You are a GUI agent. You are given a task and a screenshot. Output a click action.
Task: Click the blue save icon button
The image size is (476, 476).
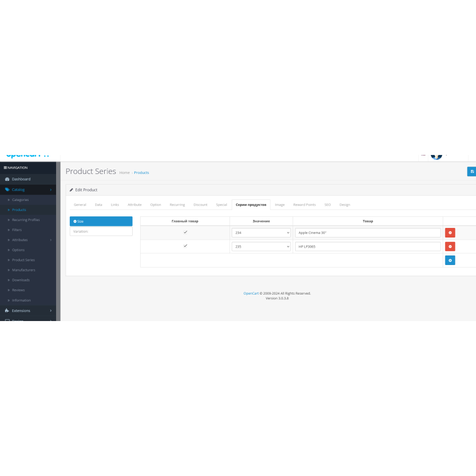tap(471, 171)
